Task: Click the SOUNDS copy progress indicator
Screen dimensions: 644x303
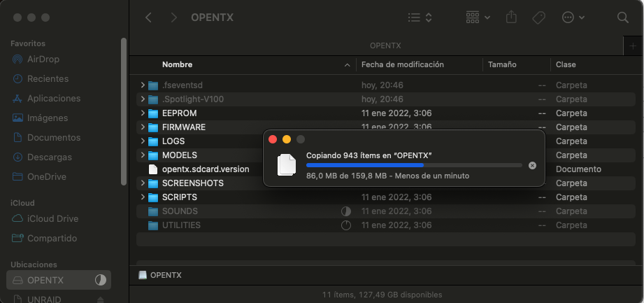Action: [x=346, y=211]
